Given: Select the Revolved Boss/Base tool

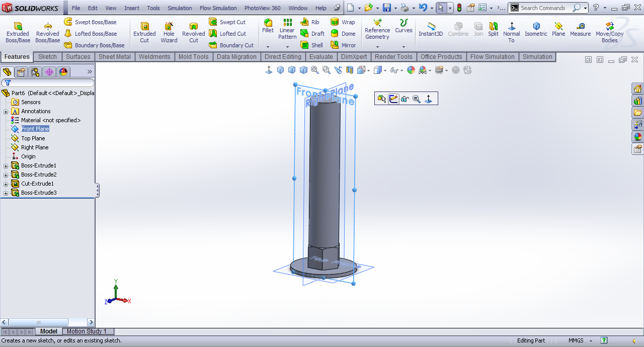Looking at the screenshot, I should pos(48,32).
